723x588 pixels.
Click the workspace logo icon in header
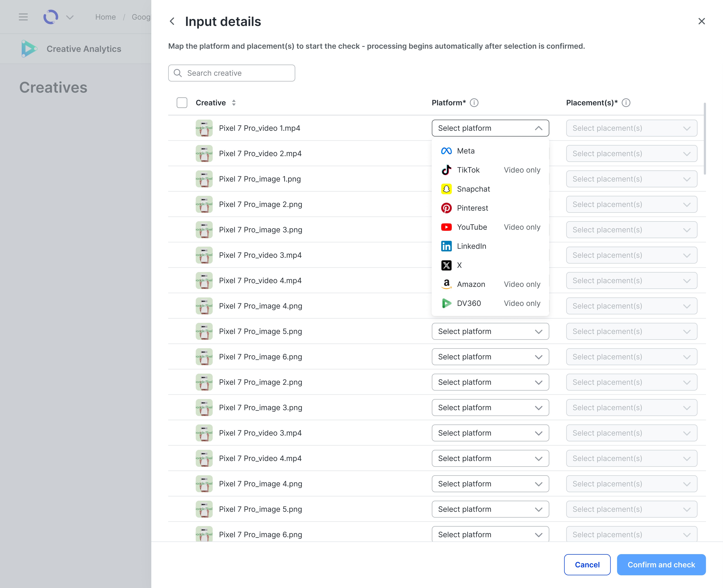pos(51,17)
